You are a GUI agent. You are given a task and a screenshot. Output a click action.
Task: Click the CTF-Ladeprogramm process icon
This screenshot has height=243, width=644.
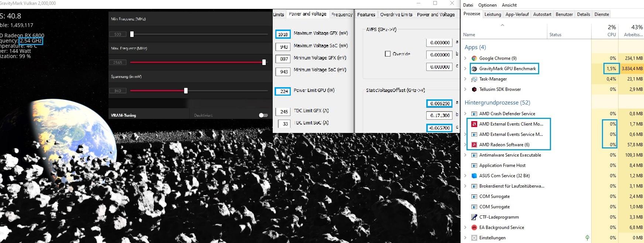pos(474,217)
